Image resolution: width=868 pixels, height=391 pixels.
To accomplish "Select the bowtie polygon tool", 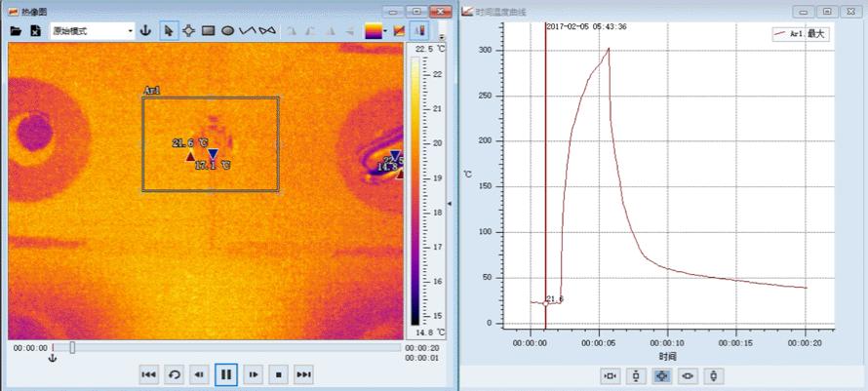I will coord(267,31).
